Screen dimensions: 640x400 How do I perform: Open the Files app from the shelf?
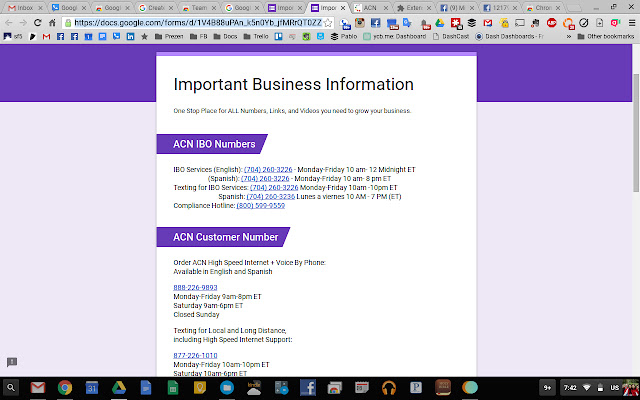(227, 387)
